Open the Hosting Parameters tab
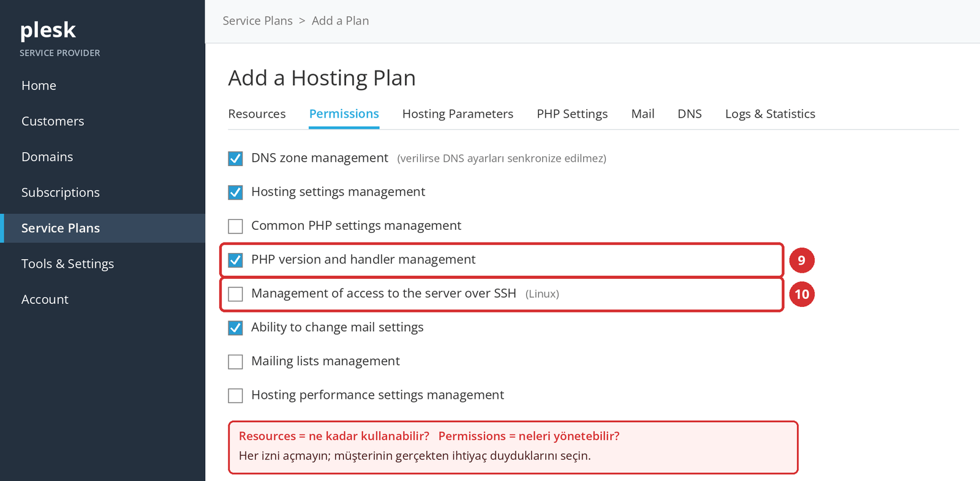This screenshot has height=481, width=980. point(458,114)
